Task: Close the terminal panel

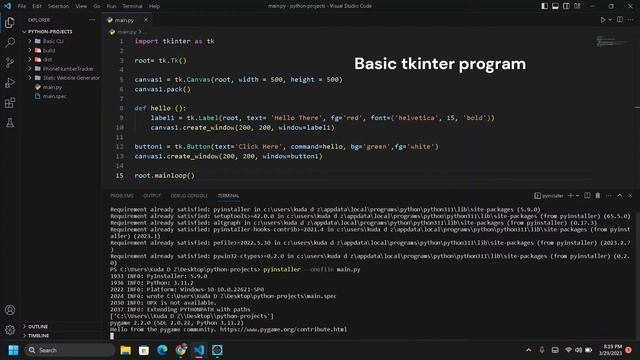Action: pyautogui.click(x=630, y=196)
